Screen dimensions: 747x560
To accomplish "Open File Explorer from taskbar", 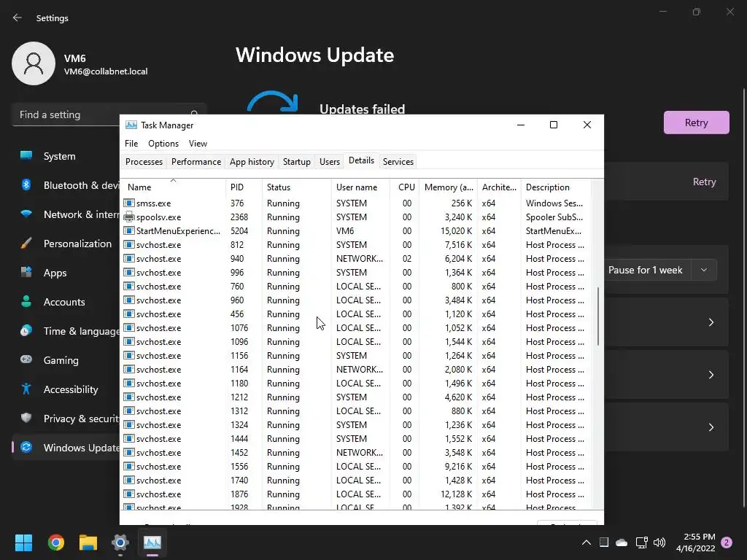I will [x=88, y=542].
